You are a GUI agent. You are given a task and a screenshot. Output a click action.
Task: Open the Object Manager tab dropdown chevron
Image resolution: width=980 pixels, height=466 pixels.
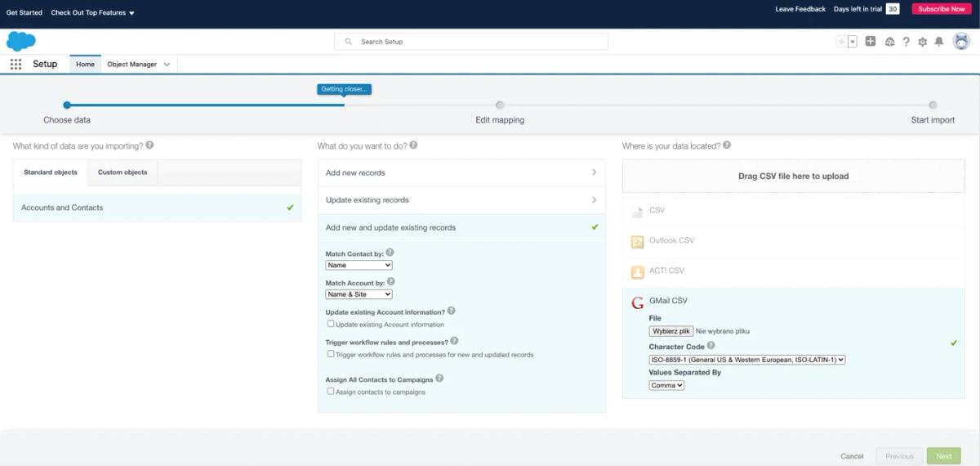(167, 65)
